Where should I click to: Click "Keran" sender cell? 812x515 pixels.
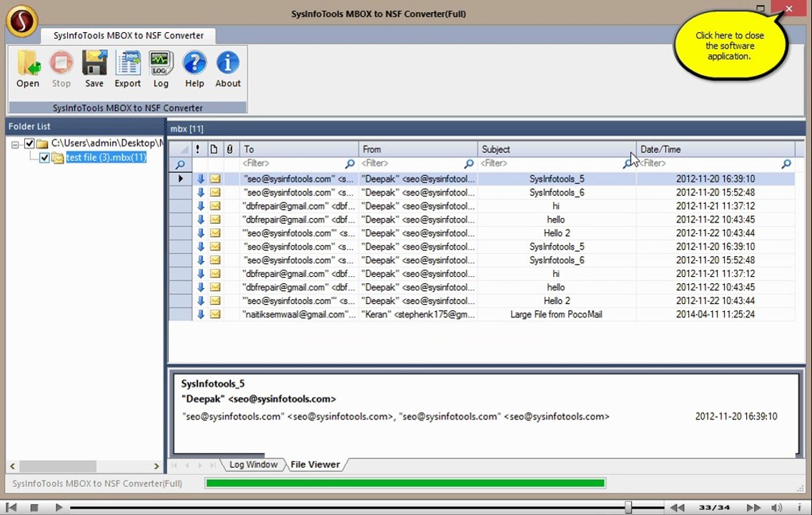coord(418,314)
